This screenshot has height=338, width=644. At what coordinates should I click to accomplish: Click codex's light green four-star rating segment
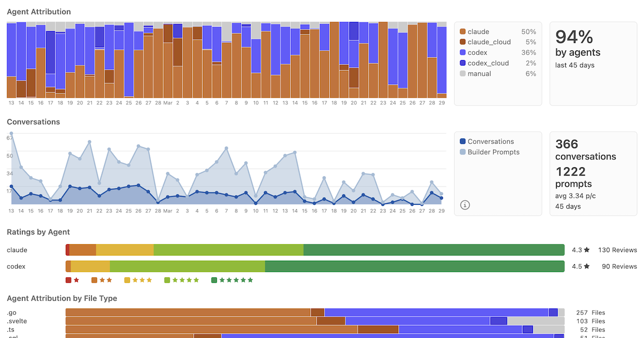point(187,266)
